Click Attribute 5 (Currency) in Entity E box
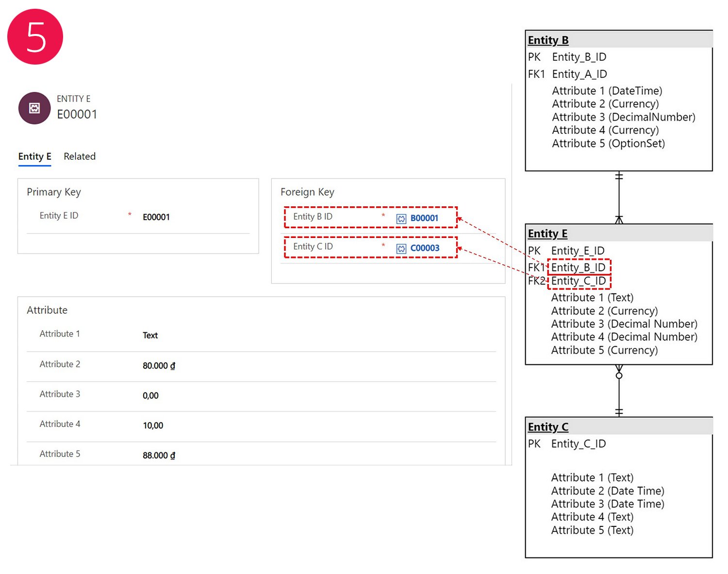The height and width of the screenshot is (574, 728). 605,350
